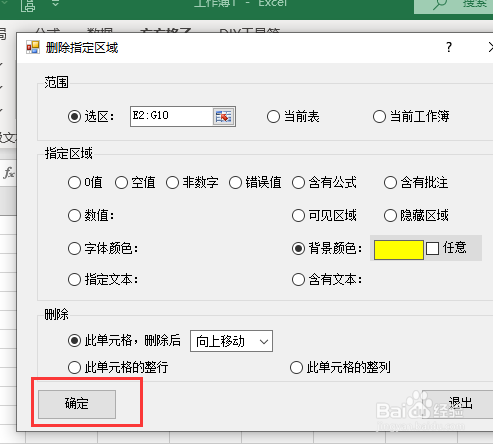The width and height of the screenshot is (493, 444).
Task: Select 此单元格的整列 radio option
Action: (x=296, y=368)
